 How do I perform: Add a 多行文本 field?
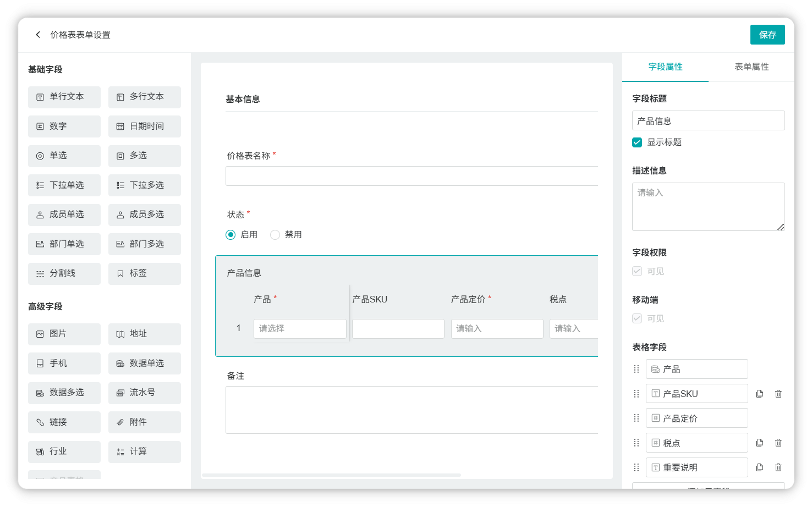(x=145, y=97)
